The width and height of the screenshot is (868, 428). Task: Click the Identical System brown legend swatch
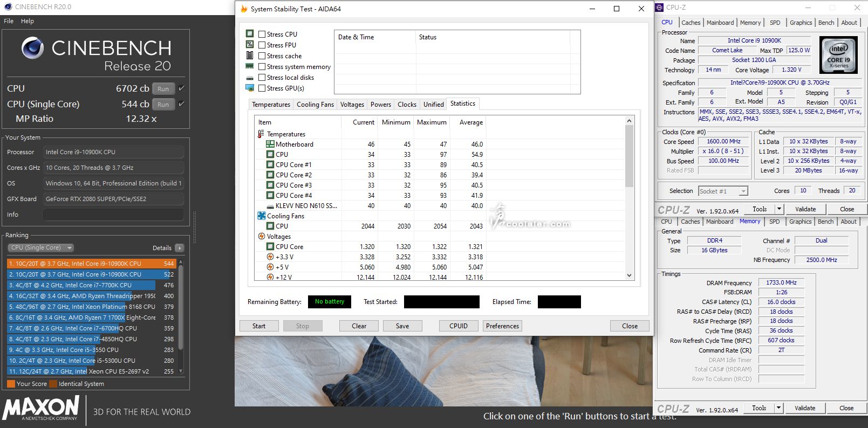click(x=53, y=384)
